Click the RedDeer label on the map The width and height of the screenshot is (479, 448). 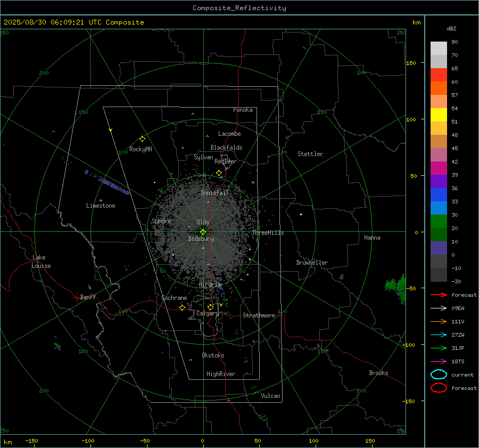226,161
